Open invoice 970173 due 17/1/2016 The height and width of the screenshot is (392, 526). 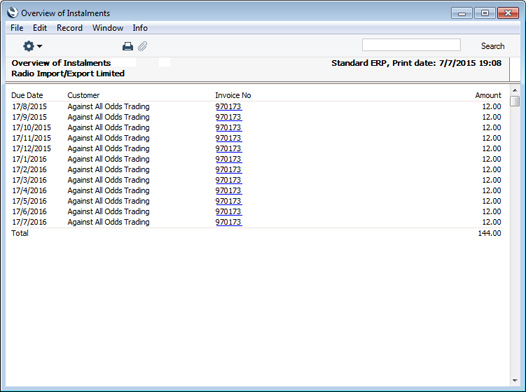point(228,159)
